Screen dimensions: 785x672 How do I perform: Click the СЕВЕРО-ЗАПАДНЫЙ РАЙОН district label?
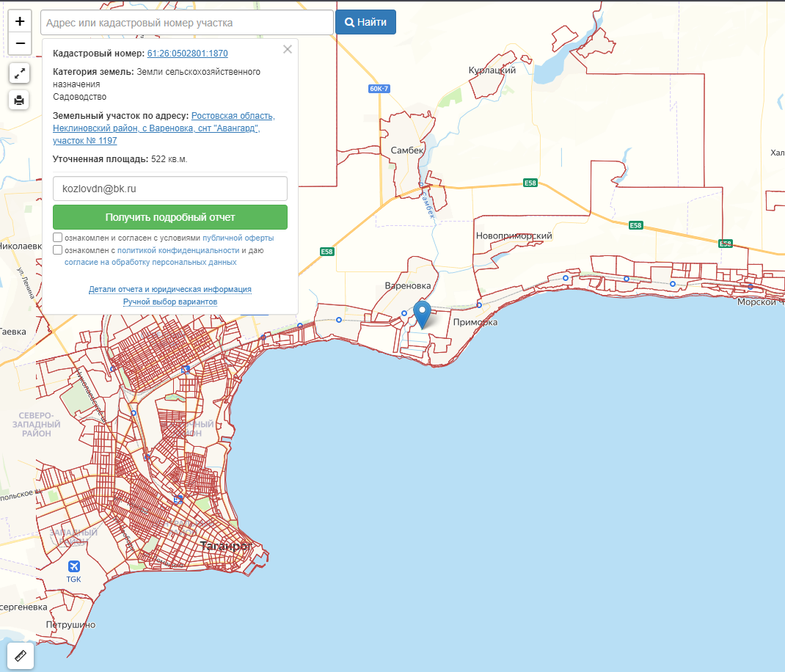[37, 425]
